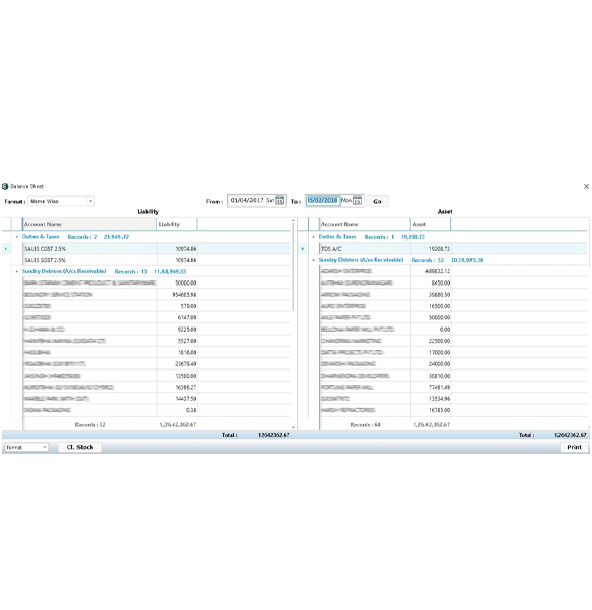The image size is (592, 610).
Task: Click asset amount 22500.00
Action: click(440, 341)
